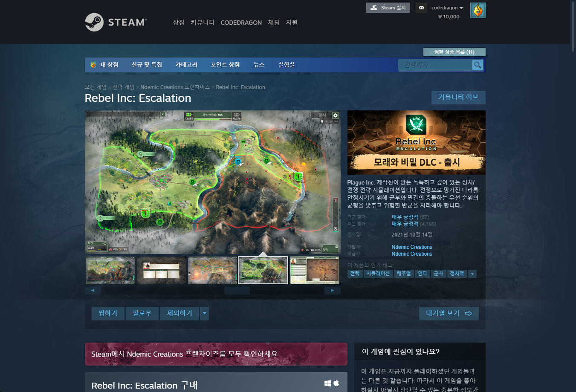The width and height of the screenshot is (576, 392).
Task: Click the 대기열 보기 queue button
Action: click(449, 313)
